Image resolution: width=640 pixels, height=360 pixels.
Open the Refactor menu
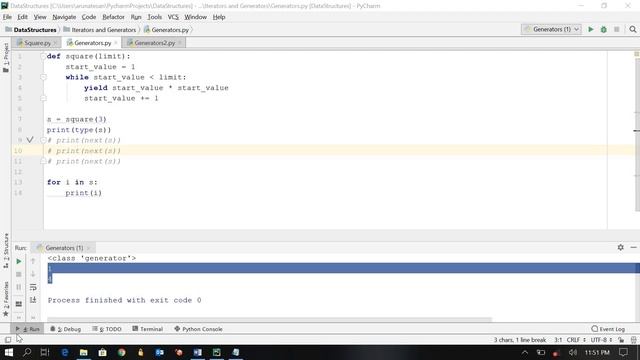point(113,17)
